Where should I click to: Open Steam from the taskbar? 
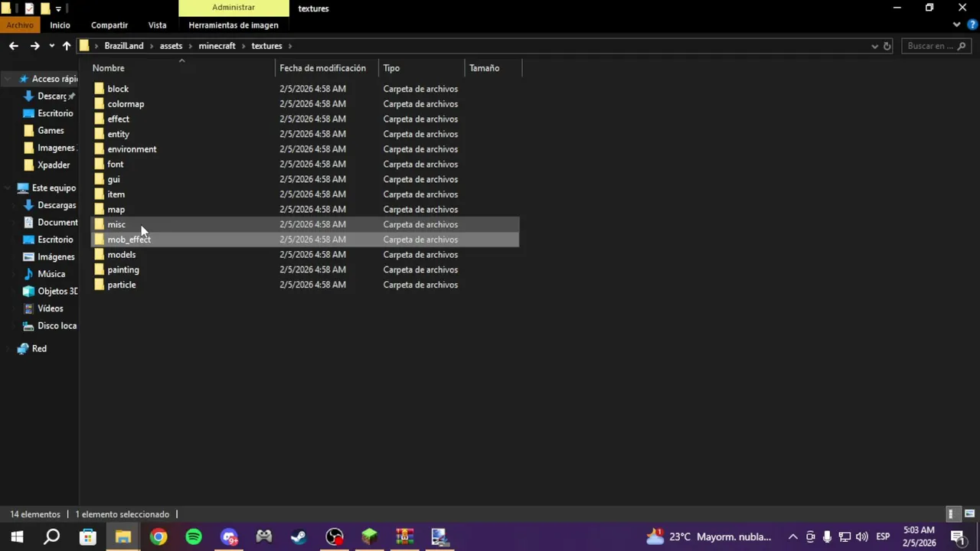click(x=299, y=536)
